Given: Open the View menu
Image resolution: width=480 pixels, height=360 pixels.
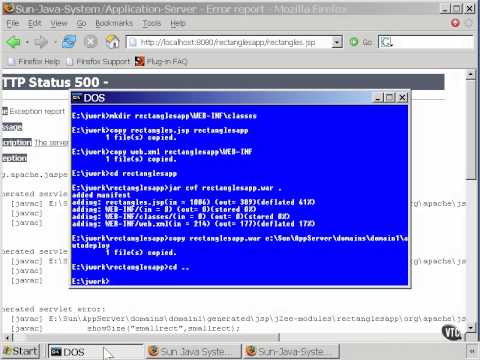Looking at the screenshot, I should [59, 23].
